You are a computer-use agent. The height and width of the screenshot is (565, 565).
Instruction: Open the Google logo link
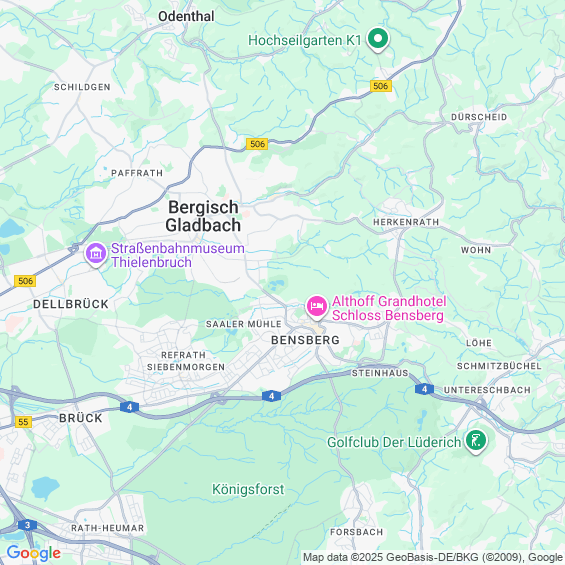point(34,553)
